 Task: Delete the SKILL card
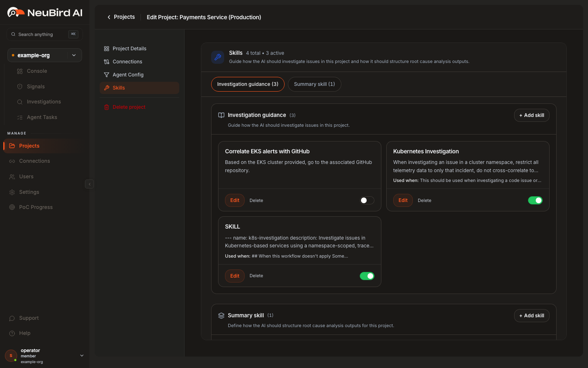point(256,276)
